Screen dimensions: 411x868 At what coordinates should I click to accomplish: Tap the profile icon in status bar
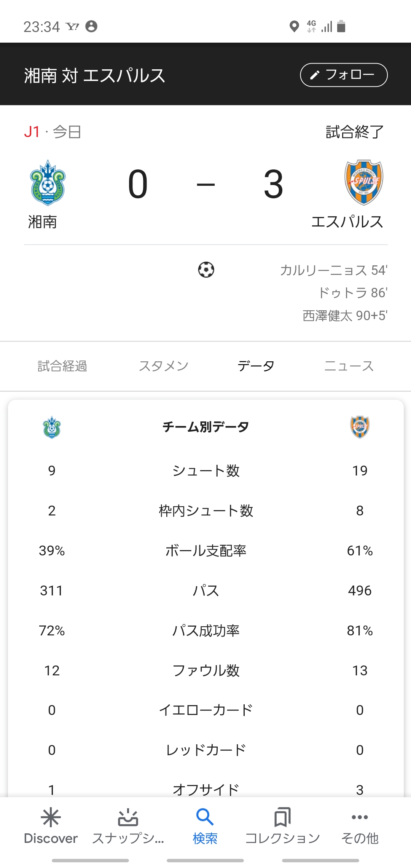point(91,26)
